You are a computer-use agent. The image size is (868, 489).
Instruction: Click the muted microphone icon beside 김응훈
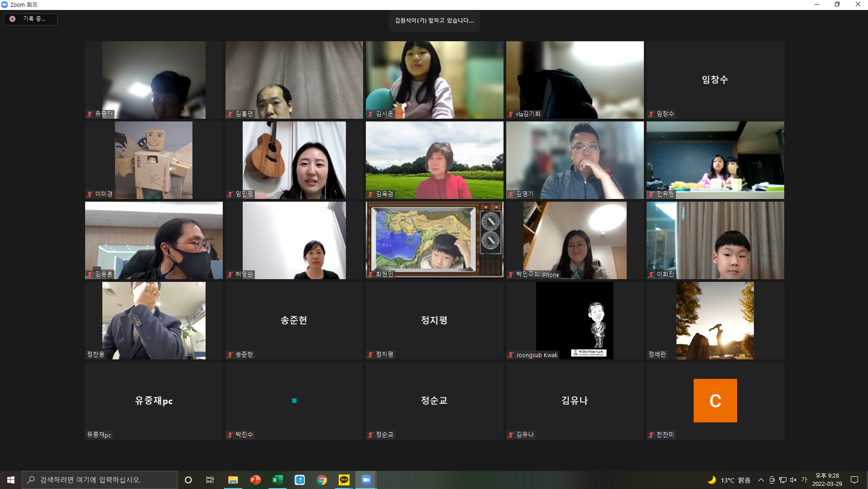[x=90, y=274]
